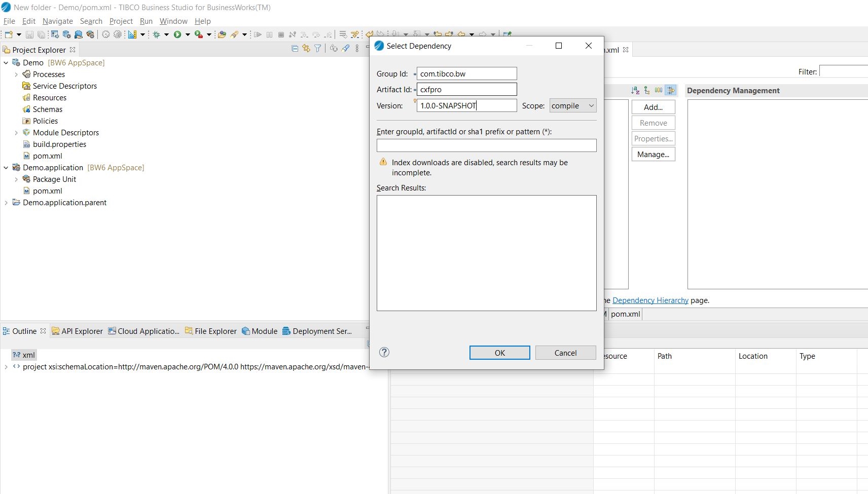Viewport: 868px width, 494px height.
Task: Switch to the File Explorer tab
Action: (x=211, y=331)
